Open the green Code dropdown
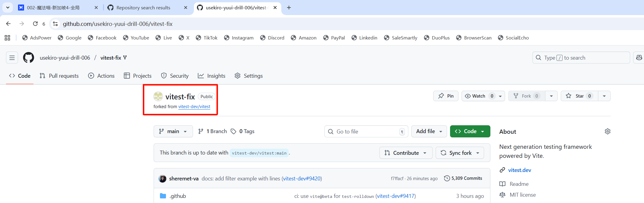This screenshot has height=203, width=644. (x=470, y=131)
